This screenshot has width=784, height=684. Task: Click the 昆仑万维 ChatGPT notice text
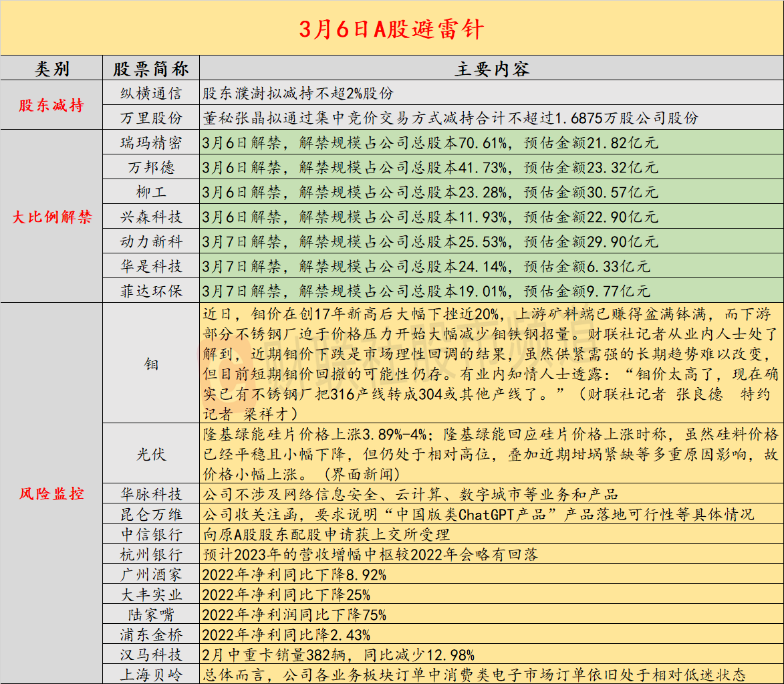478,514
